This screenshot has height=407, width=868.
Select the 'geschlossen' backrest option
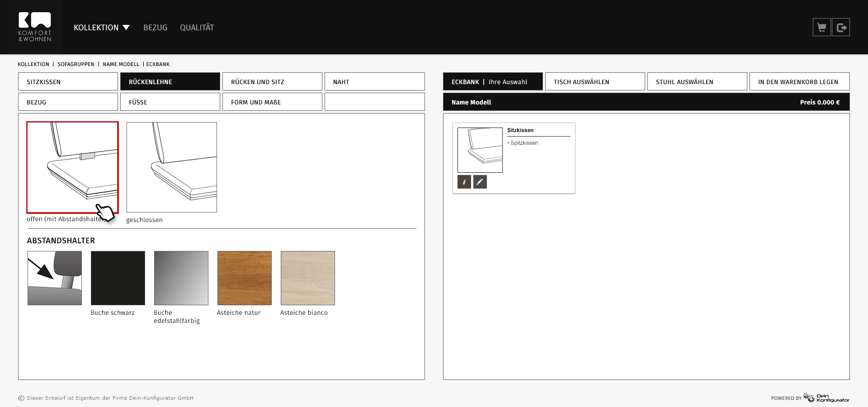coord(172,167)
